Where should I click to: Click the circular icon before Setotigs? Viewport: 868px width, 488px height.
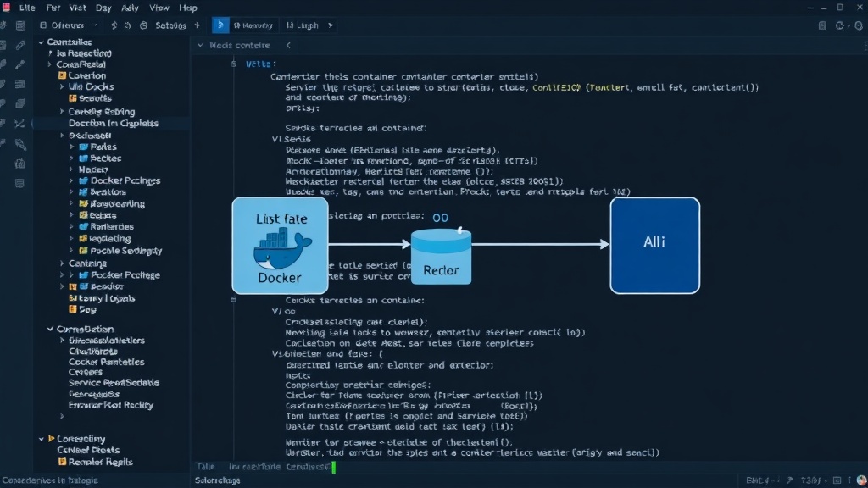coord(144,25)
